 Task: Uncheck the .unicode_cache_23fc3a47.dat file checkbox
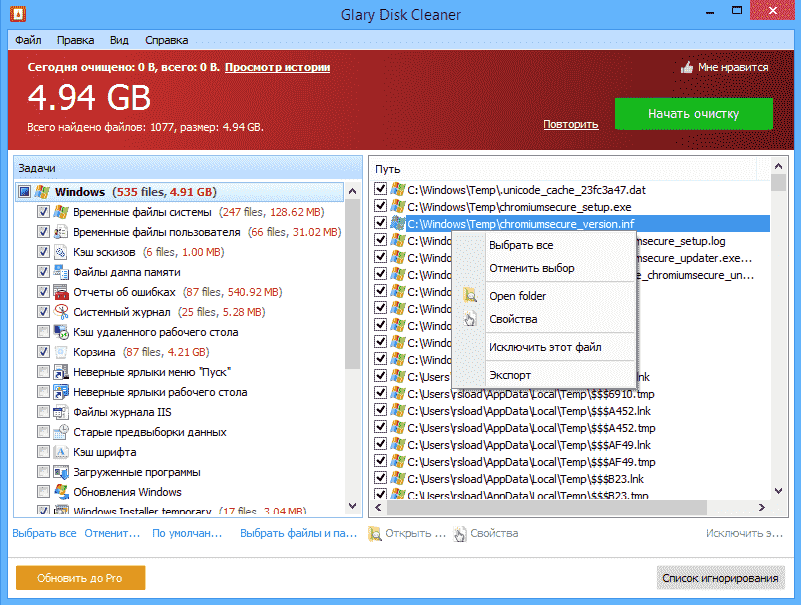pyautogui.click(x=380, y=189)
